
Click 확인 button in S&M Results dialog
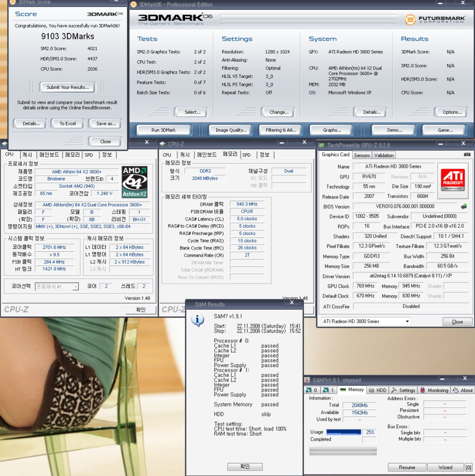pos(245,466)
